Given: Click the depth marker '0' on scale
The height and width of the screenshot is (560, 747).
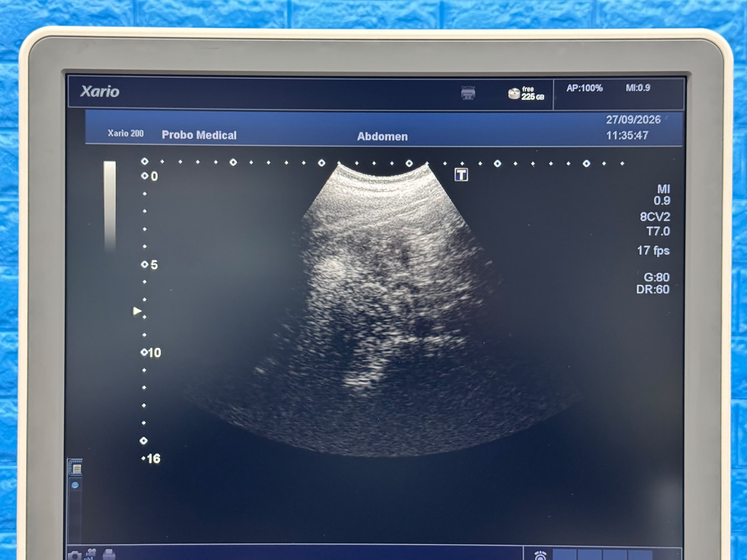Looking at the screenshot, I should tap(154, 176).
